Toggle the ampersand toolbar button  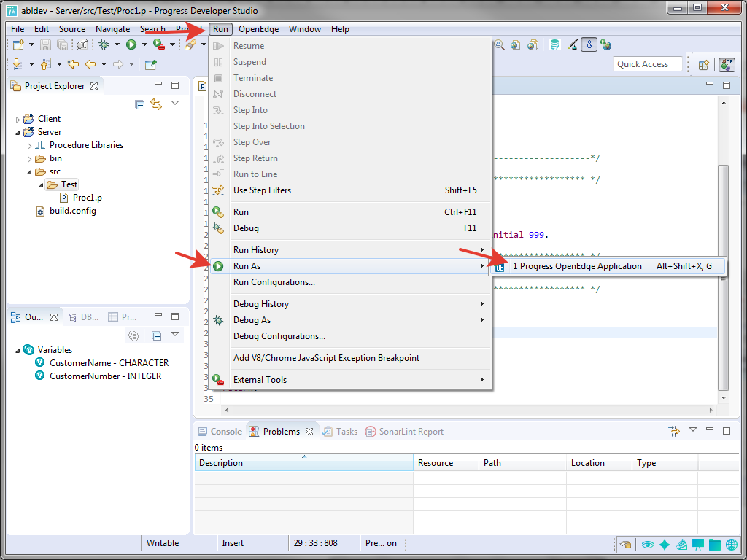click(x=589, y=44)
